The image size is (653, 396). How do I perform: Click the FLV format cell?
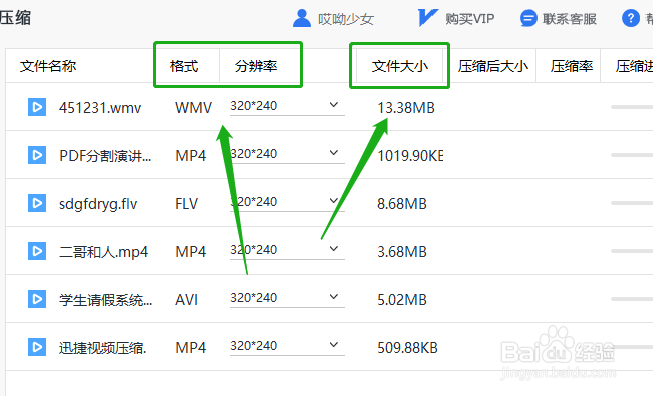pos(186,204)
